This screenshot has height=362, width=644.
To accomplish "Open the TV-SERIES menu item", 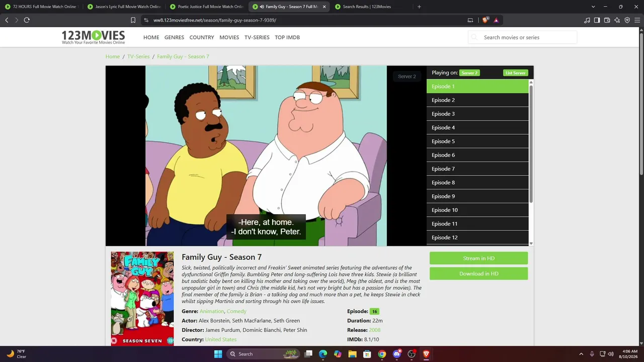I will (257, 37).
